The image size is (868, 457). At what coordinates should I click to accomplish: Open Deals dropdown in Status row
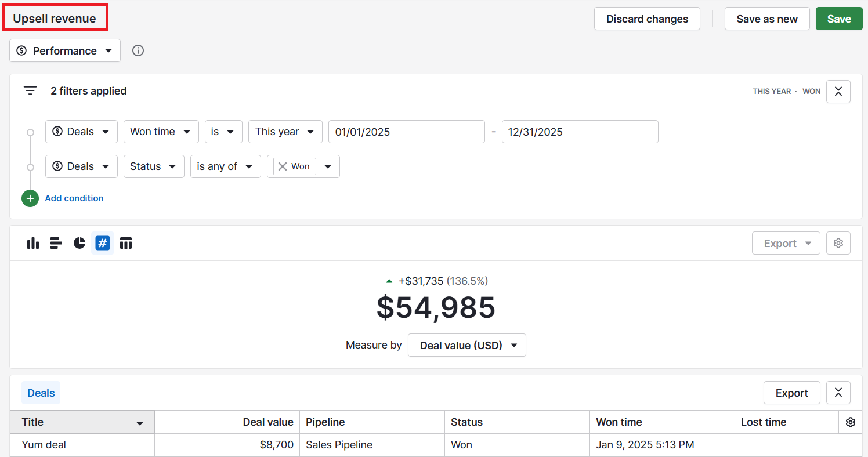(x=81, y=166)
